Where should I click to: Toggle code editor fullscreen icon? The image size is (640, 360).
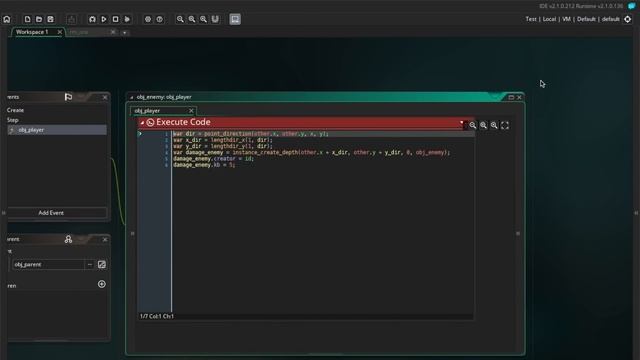click(505, 125)
